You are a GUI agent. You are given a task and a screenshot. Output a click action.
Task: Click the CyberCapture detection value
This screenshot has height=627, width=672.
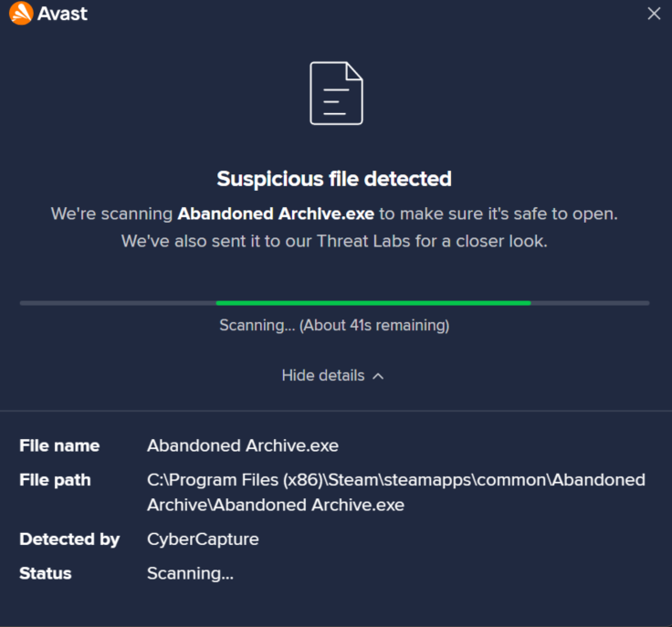point(203,539)
